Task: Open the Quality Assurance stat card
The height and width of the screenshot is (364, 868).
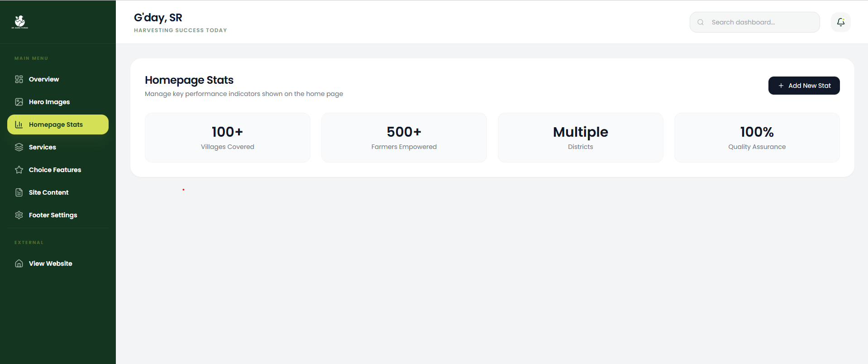Action: pyautogui.click(x=757, y=138)
